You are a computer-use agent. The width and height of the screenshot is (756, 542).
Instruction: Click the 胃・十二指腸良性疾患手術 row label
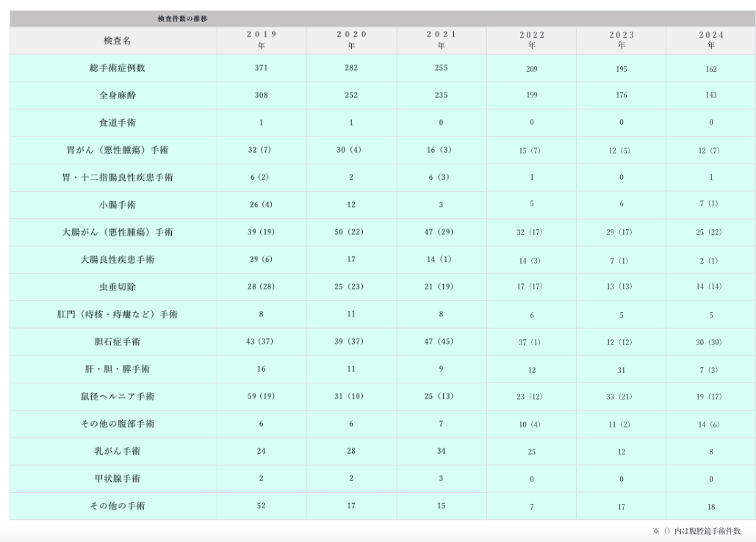[117, 178]
